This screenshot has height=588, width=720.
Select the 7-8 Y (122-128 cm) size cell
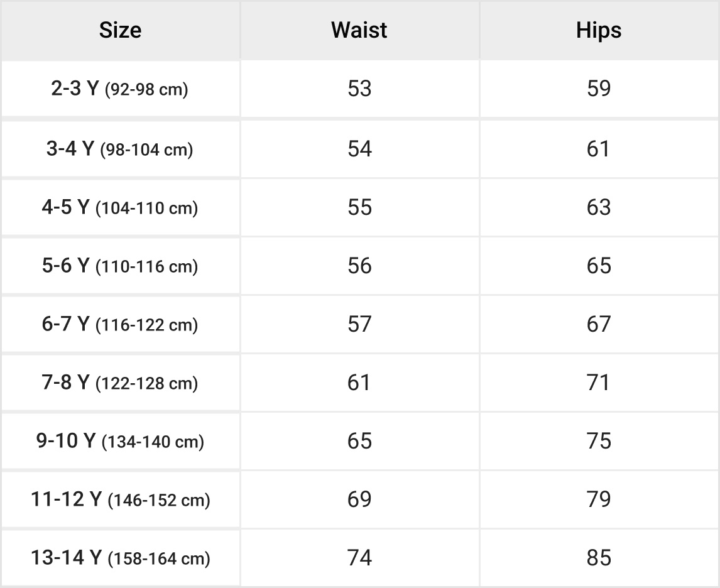click(x=120, y=383)
